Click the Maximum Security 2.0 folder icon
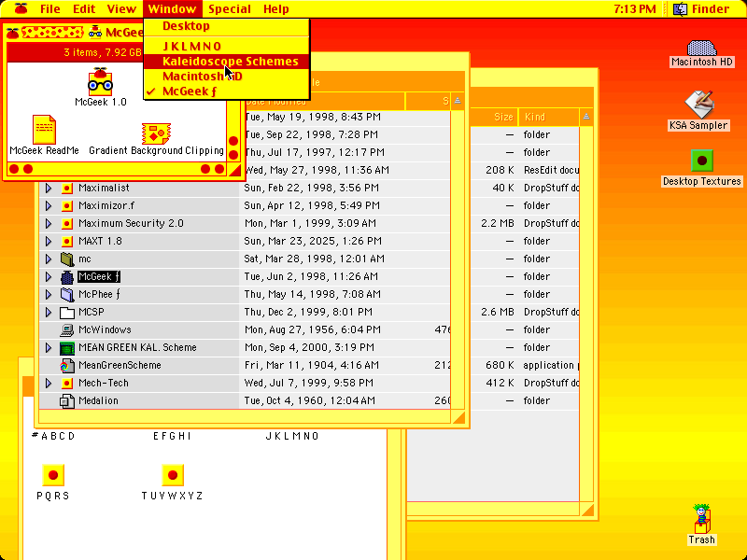 [x=67, y=223]
